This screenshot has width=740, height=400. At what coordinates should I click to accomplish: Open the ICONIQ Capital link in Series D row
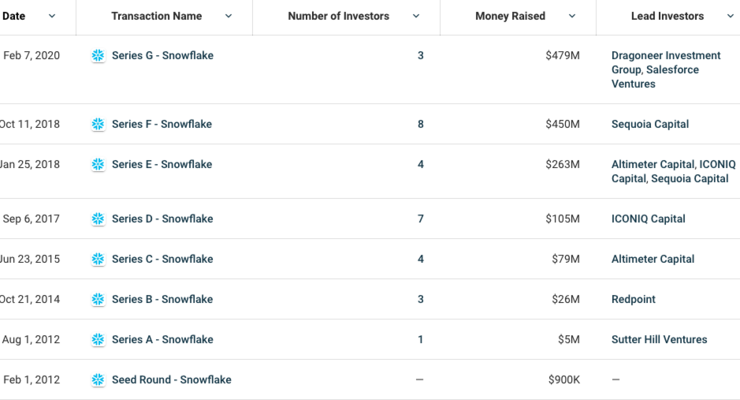(x=648, y=219)
